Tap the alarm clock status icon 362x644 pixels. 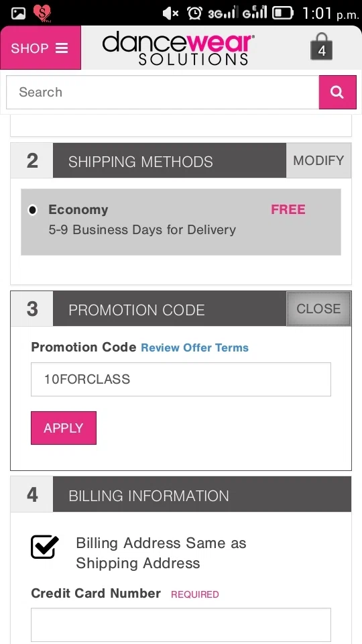(194, 13)
